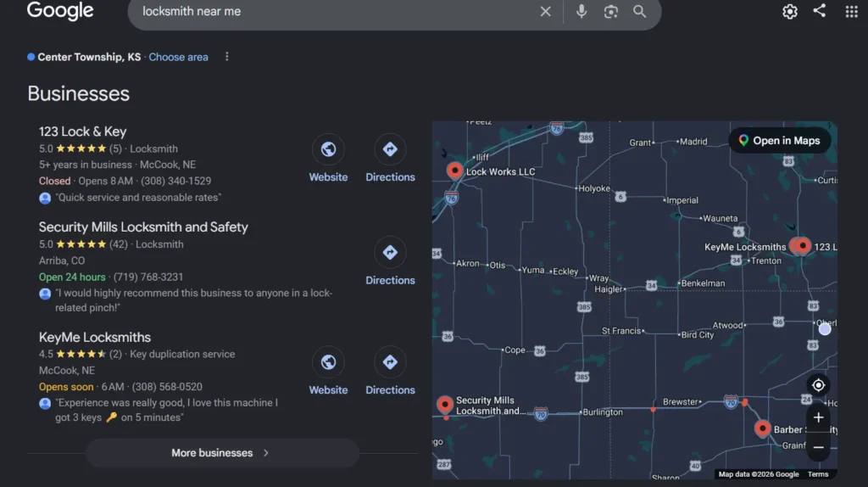Submit search with the magnifier icon

[639, 11]
